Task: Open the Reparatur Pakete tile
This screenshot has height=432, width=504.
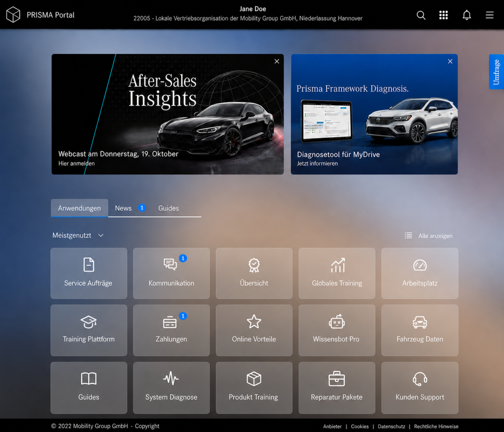Action: 337,388
